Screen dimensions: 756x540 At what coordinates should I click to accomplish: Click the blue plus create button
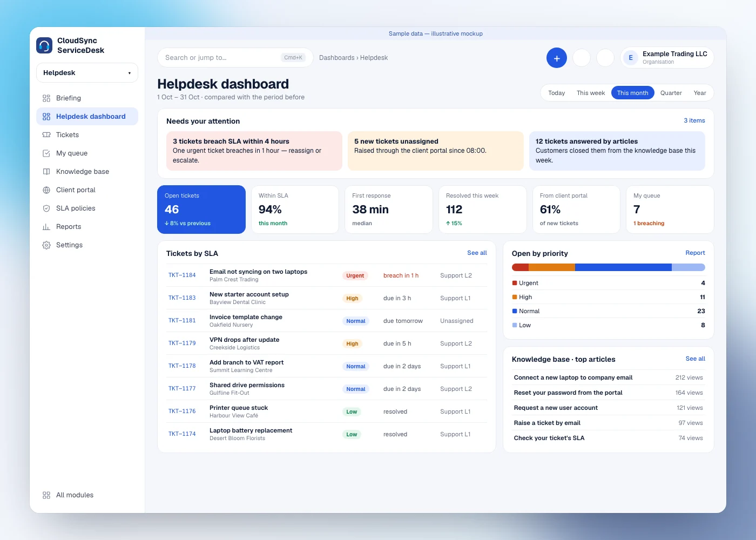557,58
